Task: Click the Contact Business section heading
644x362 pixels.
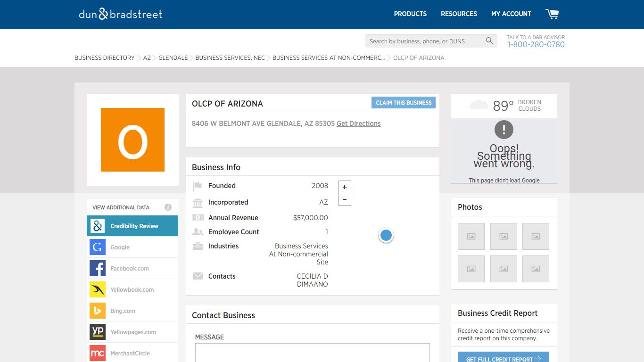Action: tap(223, 315)
